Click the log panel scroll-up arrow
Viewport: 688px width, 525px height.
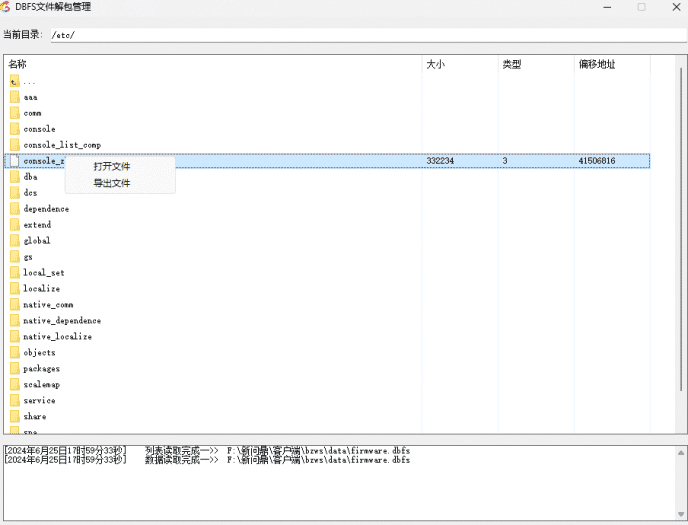(x=681, y=453)
